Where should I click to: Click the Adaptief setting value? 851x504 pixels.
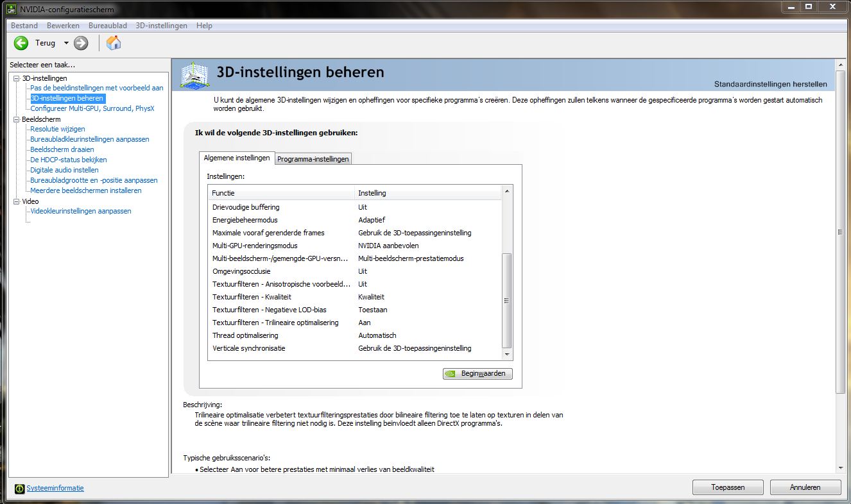tap(372, 220)
